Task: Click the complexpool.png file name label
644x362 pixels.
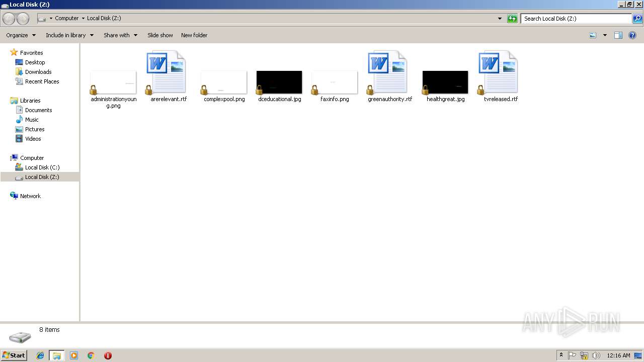Action: 224,99
